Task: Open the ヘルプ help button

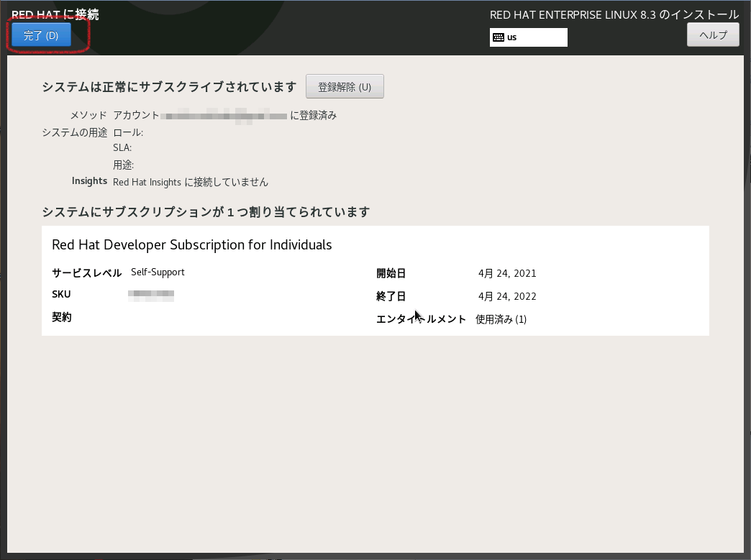Action: pyautogui.click(x=713, y=35)
